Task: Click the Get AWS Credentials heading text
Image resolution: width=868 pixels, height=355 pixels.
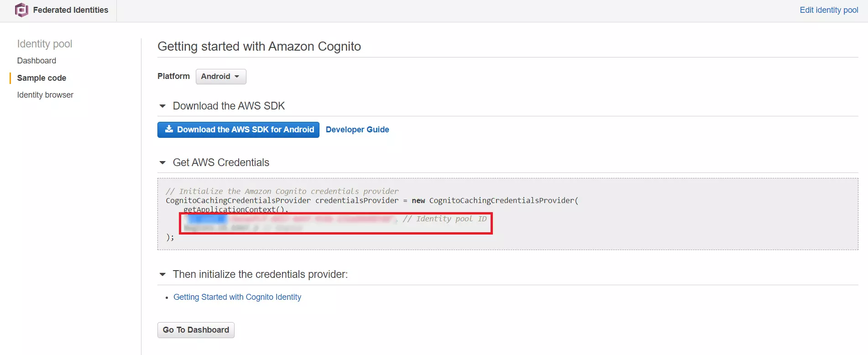Action: tap(221, 162)
